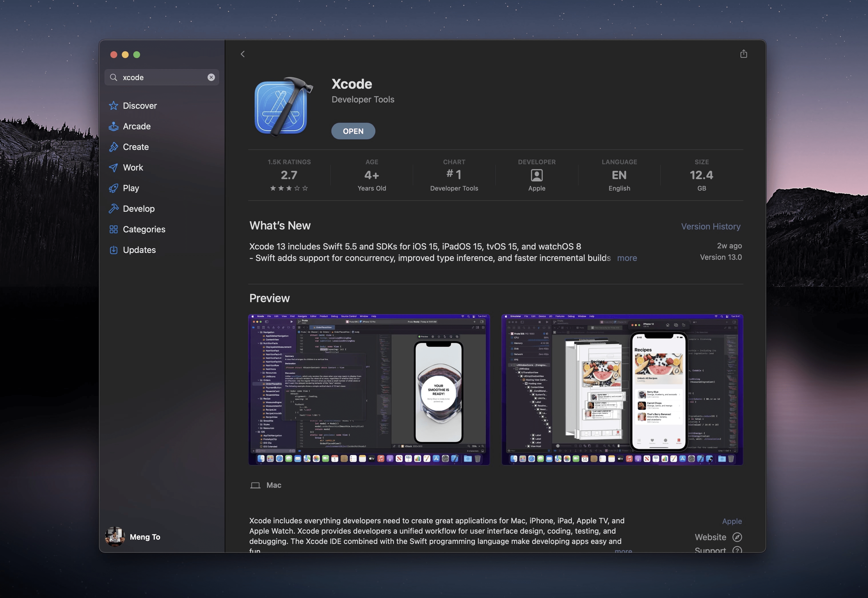Open first preview screenshot with smoothie
The width and height of the screenshot is (868, 598).
coord(369,390)
